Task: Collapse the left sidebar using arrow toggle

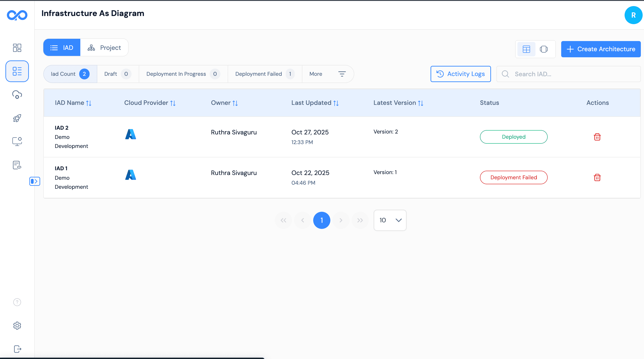Action: pos(35,181)
